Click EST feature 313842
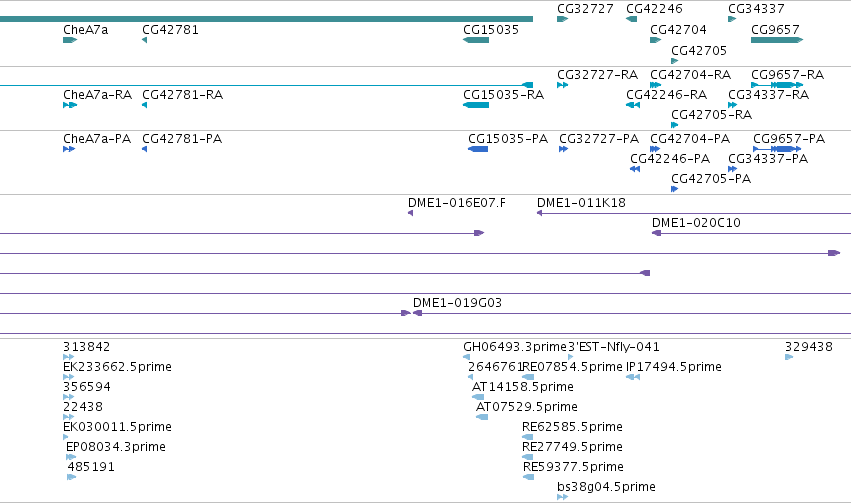 tap(86, 347)
